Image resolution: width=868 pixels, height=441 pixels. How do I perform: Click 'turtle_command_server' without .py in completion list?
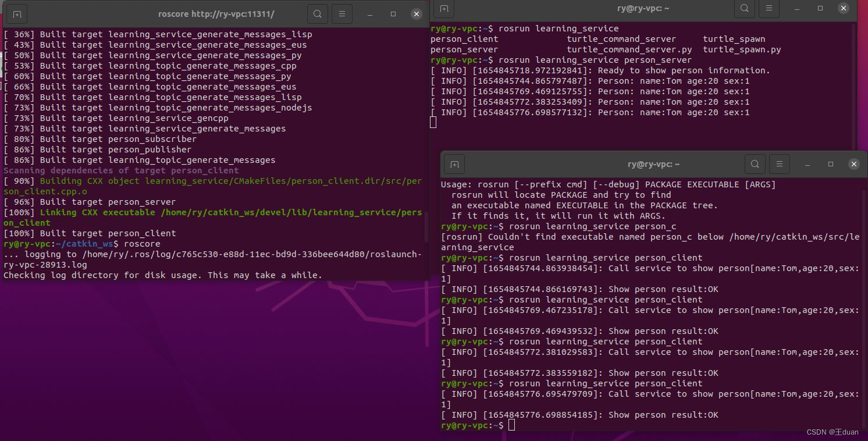pyautogui.click(x=621, y=39)
